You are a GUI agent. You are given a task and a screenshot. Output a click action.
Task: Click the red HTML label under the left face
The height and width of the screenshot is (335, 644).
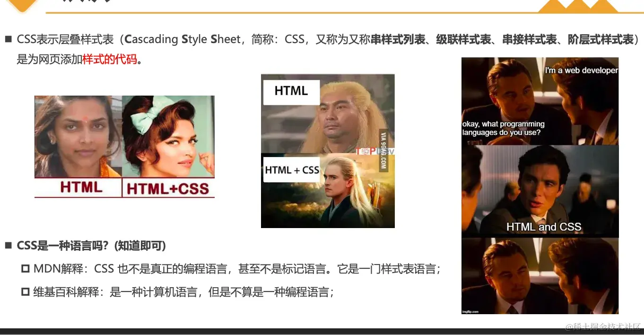point(81,187)
